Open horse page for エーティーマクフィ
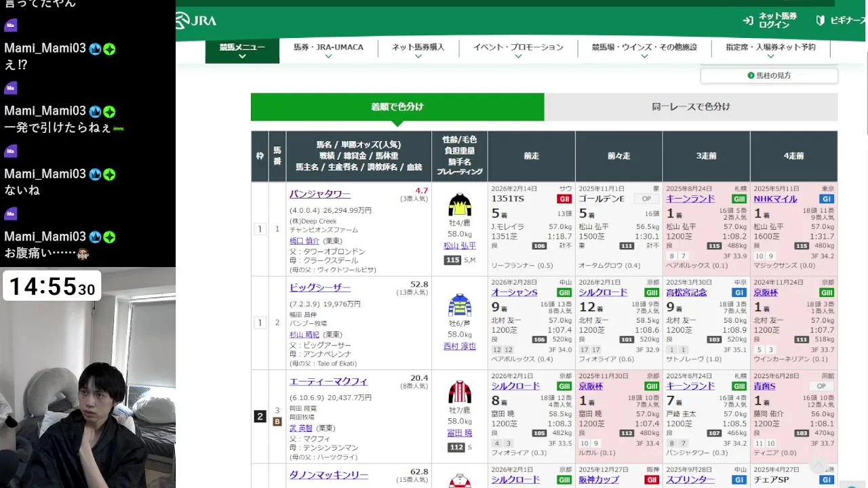This screenshot has height=488, width=868. (x=329, y=382)
